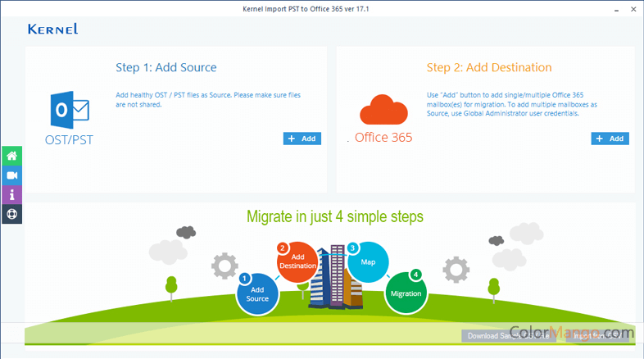The width and height of the screenshot is (644, 359).
Task: Click the Map step circle
Action: point(368,261)
